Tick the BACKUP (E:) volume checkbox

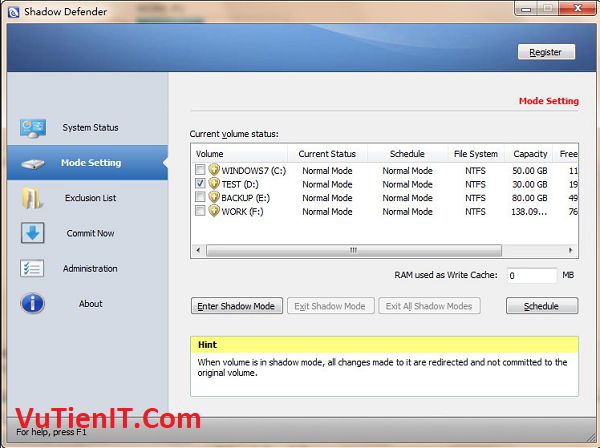(x=200, y=197)
